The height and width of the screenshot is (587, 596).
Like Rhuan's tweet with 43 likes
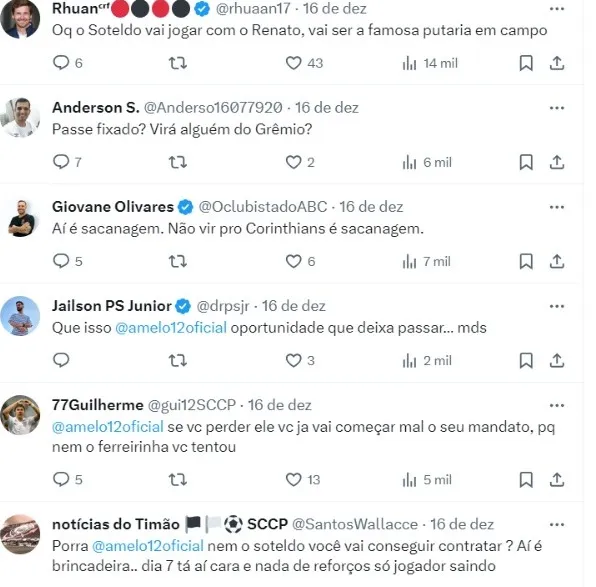click(293, 63)
